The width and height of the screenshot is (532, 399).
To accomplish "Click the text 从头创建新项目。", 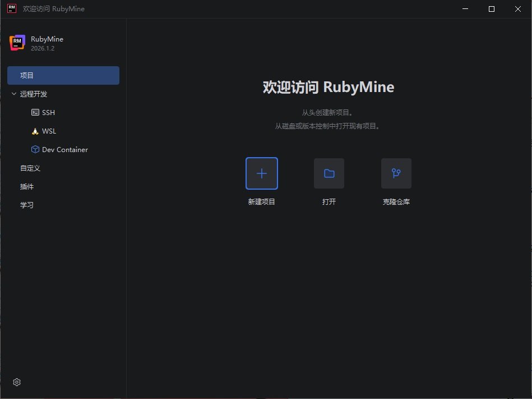I will coord(327,112).
